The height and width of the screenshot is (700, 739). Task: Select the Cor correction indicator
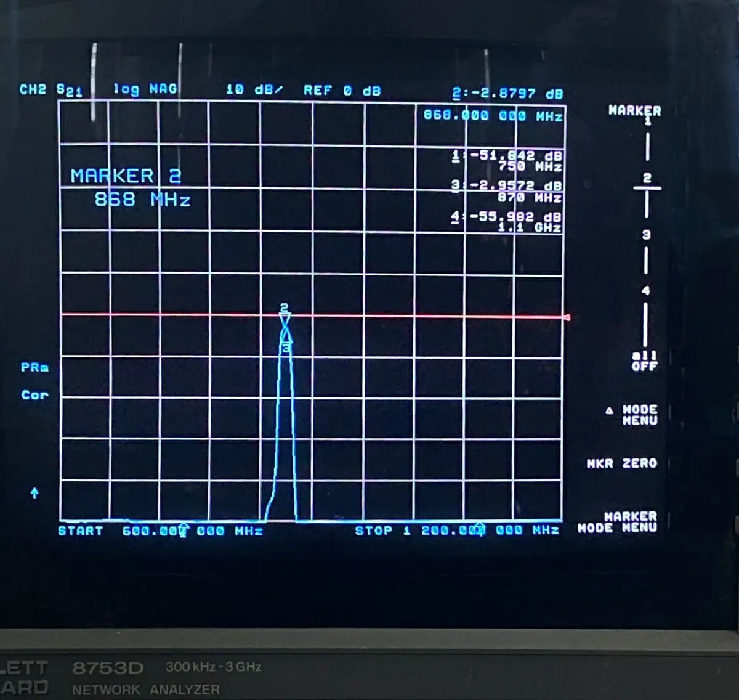coord(35,395)
